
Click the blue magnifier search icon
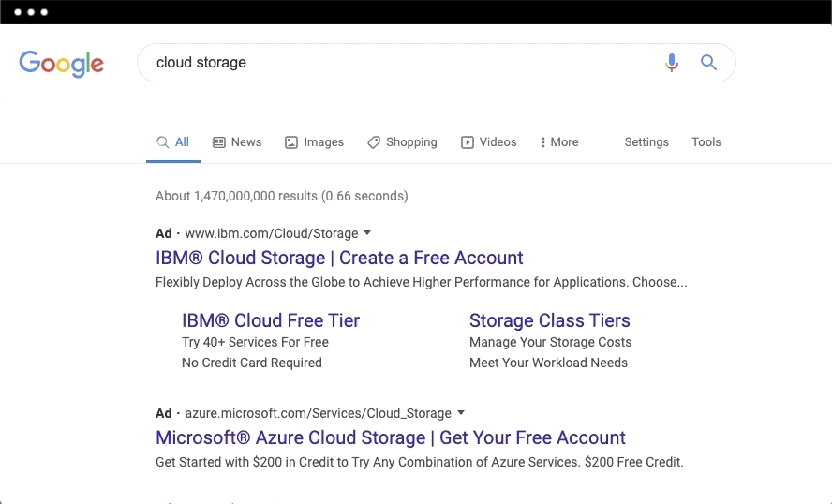[708, 63]
